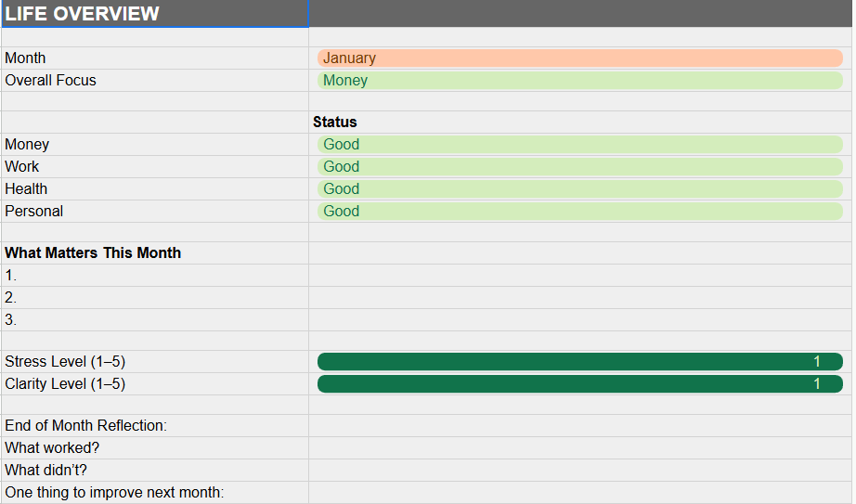Open the Clarity Level rating dropdown
This screenshot has height=504, width=856.
579,384
